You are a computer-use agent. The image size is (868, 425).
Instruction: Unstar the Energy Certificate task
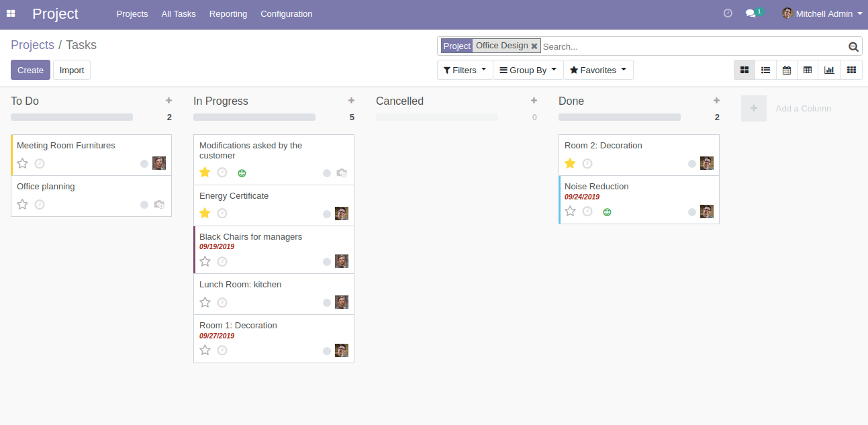click(x=205, y=214)
